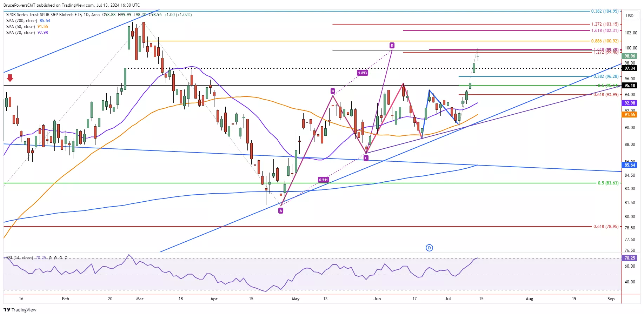
Task: Select the 0.382 (96.28) Fibonacci label
Action: (x=606, y=76)
